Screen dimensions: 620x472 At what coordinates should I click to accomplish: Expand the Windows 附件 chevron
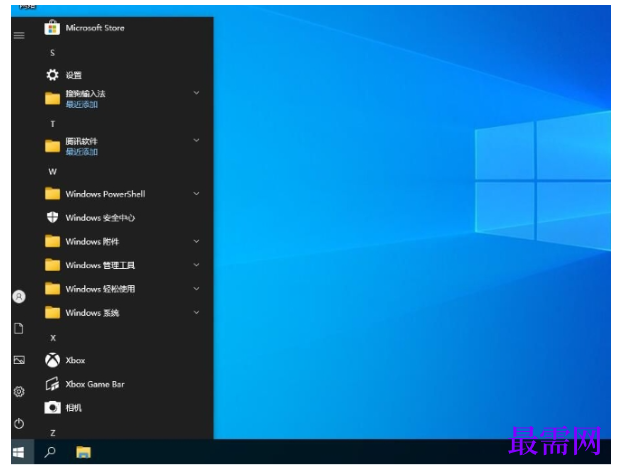[x=196, y=241]
